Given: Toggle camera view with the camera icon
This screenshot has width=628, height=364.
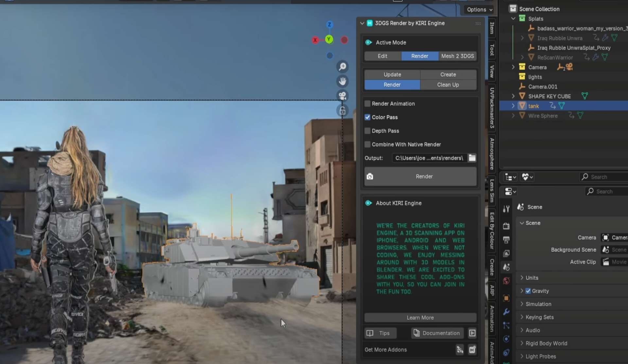Looking at the screenshot, I should coord(342,96).
